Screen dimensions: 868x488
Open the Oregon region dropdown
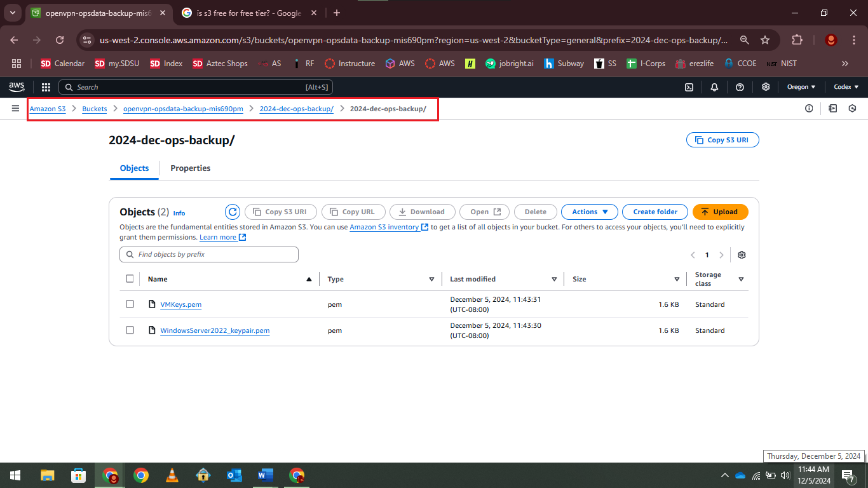pos(801,87)
